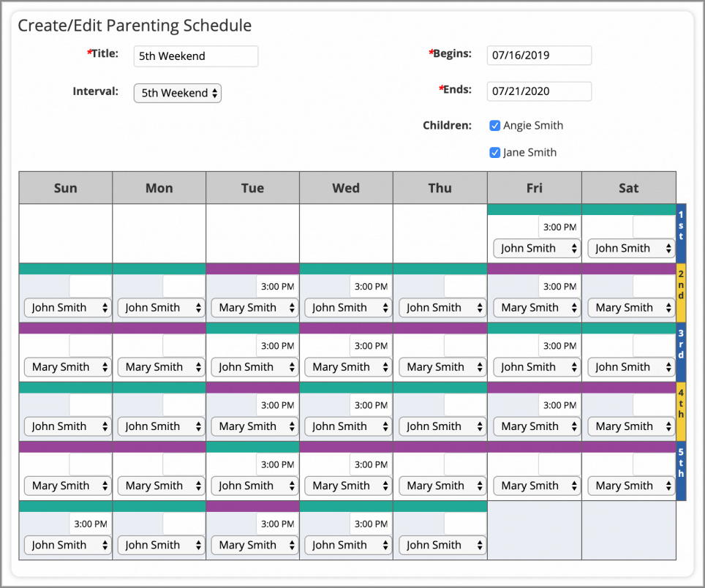705x588 pixels.
Task: Toggle the Angie Smith checkbox
Action: click(495, 125)
